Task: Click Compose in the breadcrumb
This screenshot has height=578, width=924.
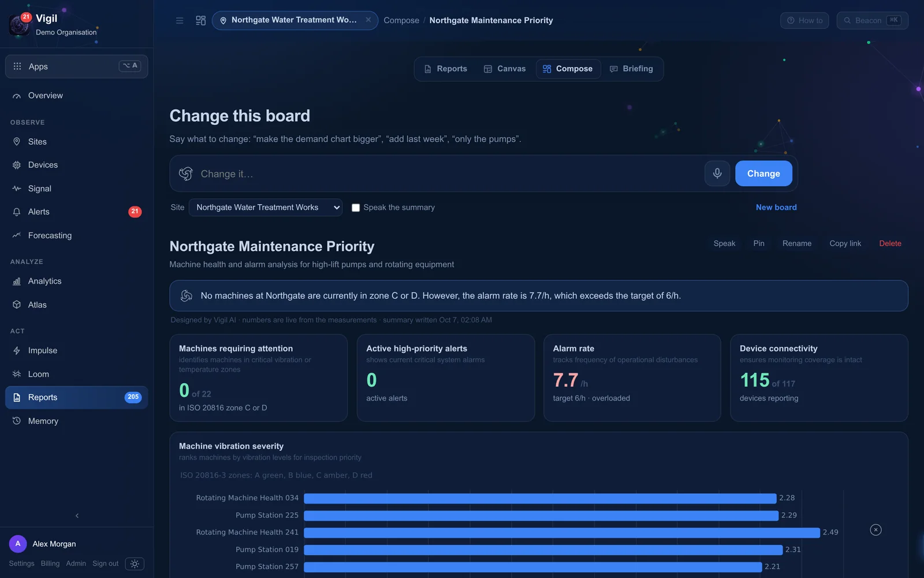Action: pos(401,20)
